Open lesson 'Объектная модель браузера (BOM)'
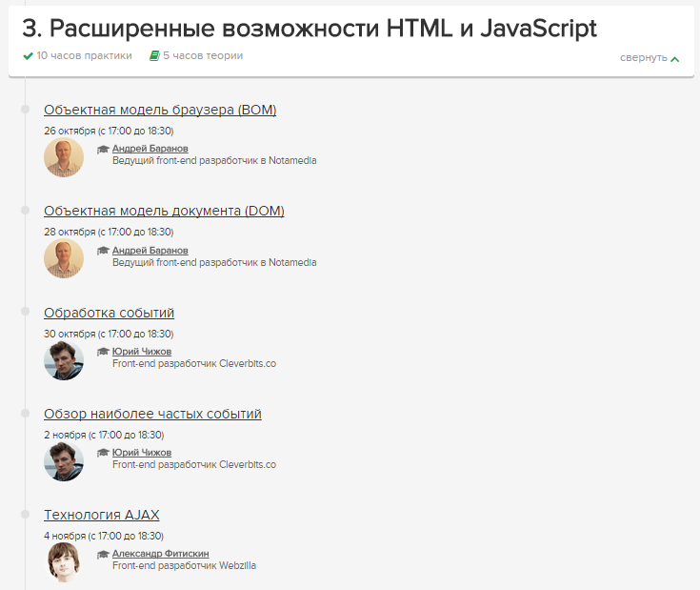The image size is (700, 590). pyautogui.click(x=160, y=110)
